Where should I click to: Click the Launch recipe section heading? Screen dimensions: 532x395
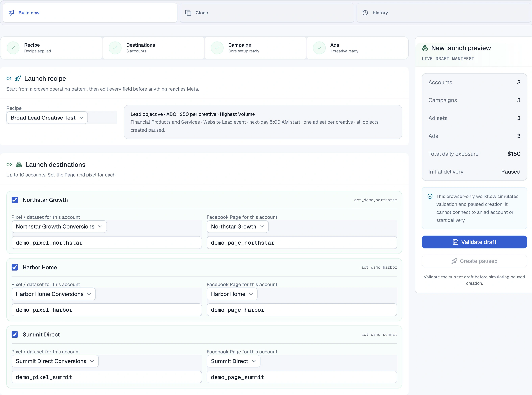[x=45, y=78]
